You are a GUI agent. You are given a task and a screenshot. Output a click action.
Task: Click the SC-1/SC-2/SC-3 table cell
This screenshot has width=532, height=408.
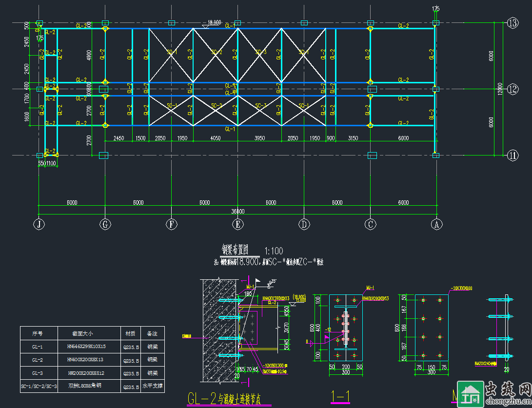[x=39, y=386]
